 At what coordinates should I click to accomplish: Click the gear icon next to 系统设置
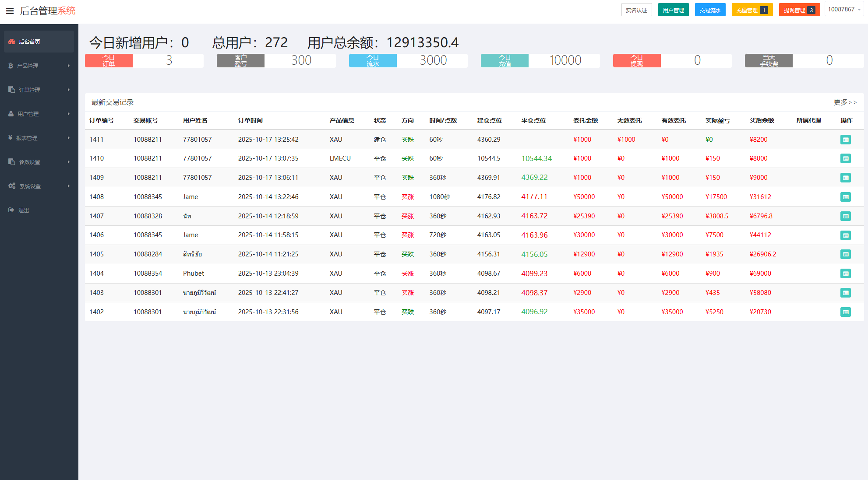click(11, 186)
